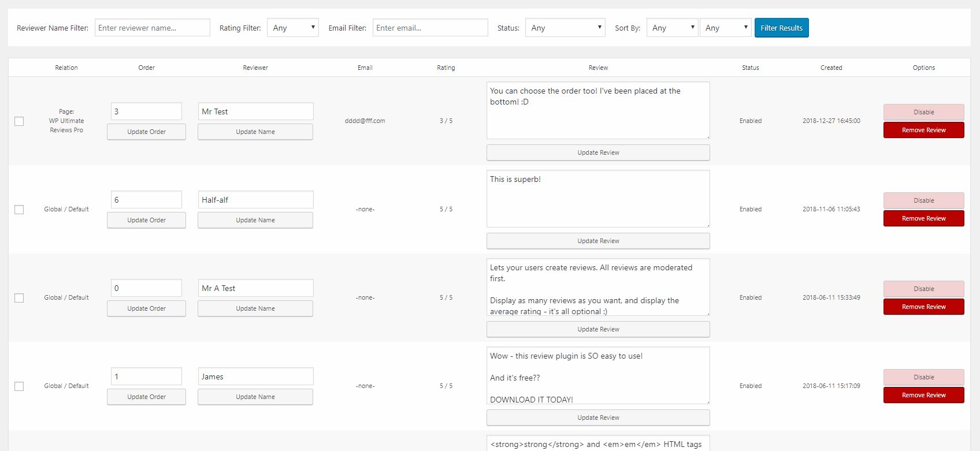Image resolution: width=980 pixels, height=451 pixels.
Task: Click Update Order for Mr A Test
Action: 146,308
